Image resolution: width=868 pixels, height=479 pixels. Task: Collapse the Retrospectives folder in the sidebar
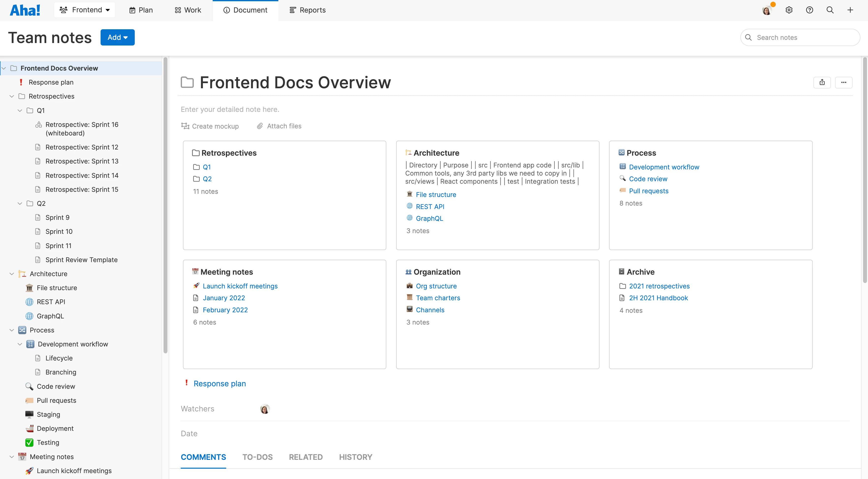pyautogui.click(x=12, y=96)
